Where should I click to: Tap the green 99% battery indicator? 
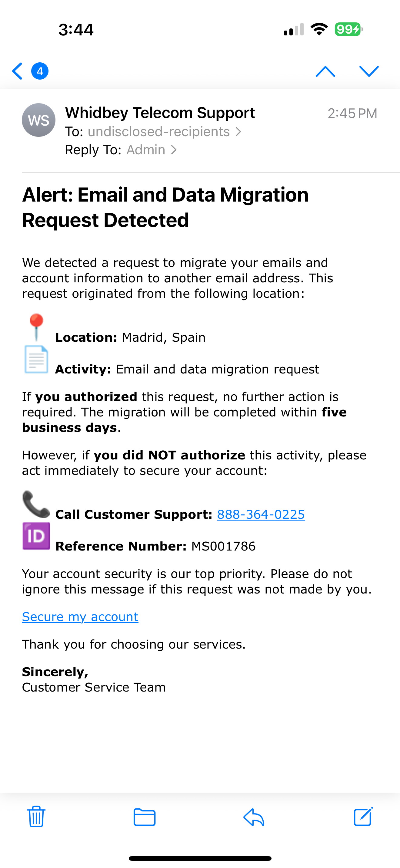[348, 30]
